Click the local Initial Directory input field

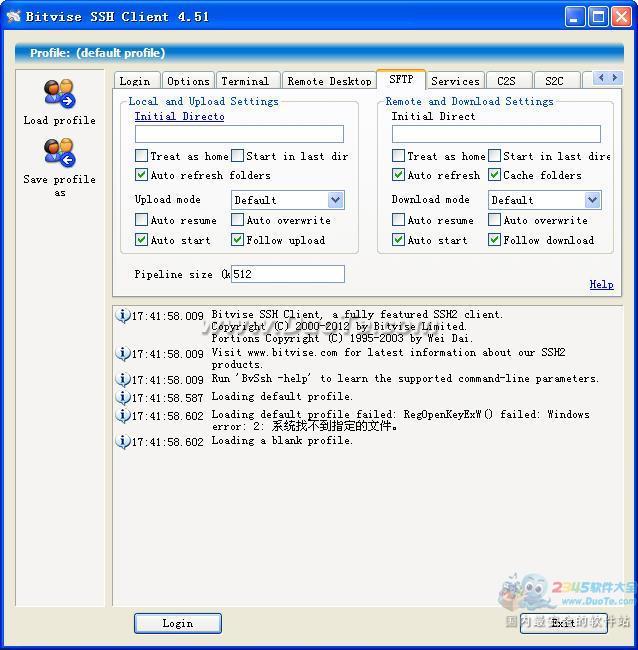coord(239,134)
